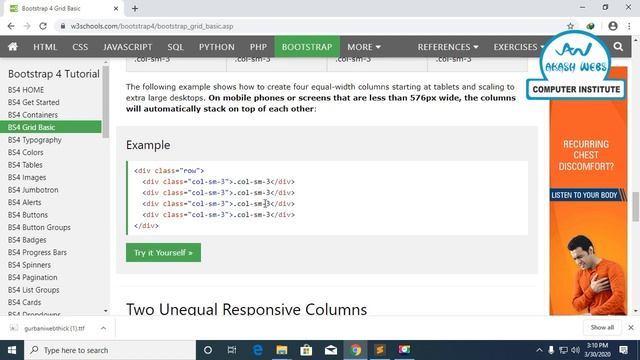
Task: Open the notification center icon
Action: pyautogui.click(x=623, y=350)
